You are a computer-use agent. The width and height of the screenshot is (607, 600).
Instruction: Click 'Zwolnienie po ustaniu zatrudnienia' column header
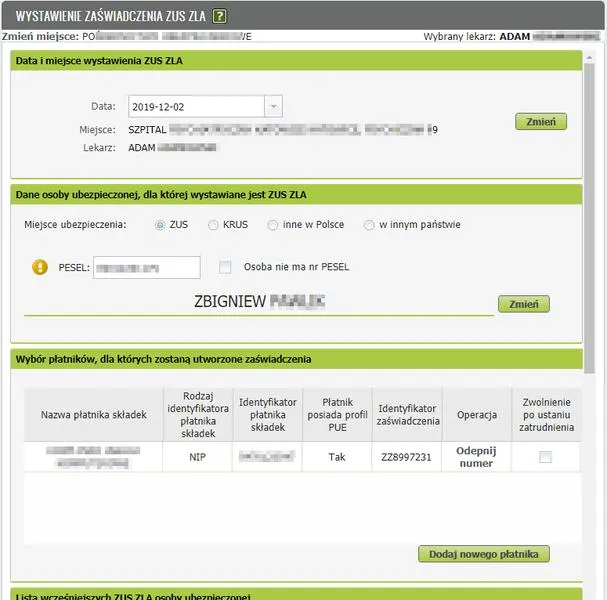pos(546,415)
